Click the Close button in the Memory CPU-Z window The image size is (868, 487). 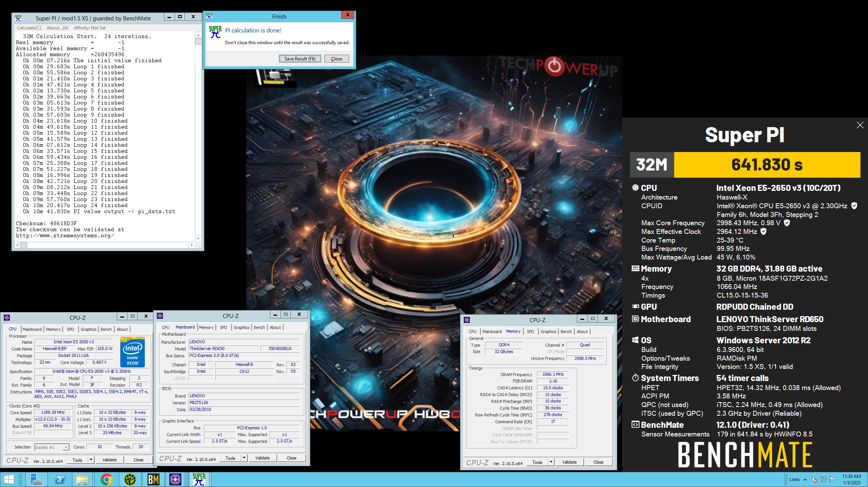click(x=598, y=462)
